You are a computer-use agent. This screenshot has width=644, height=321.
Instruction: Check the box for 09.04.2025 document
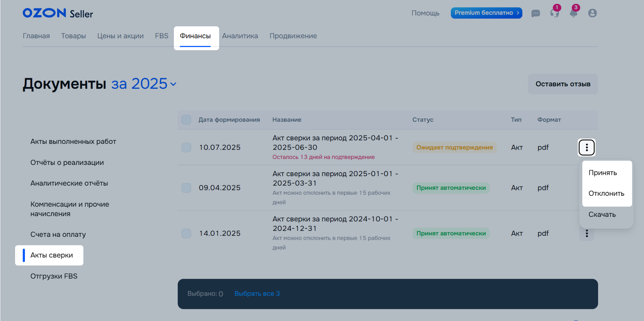pos(186,188)
